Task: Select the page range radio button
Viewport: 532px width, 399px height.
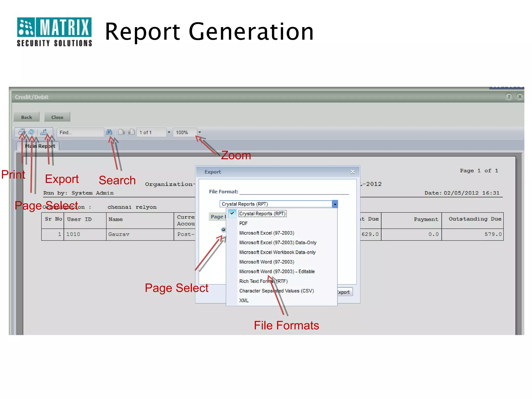Action: 223,230
